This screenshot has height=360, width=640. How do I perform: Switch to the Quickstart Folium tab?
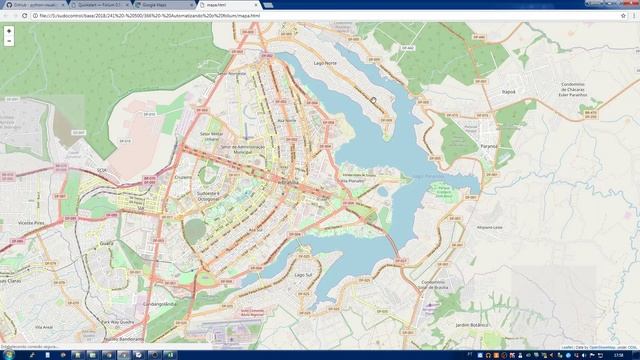pyautogui.click(x=100, y=5)
